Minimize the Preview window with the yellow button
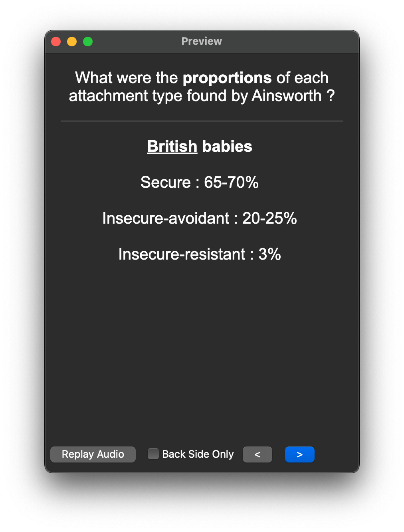The height and width of the screenshot is (532, 404). click(72, 42)
